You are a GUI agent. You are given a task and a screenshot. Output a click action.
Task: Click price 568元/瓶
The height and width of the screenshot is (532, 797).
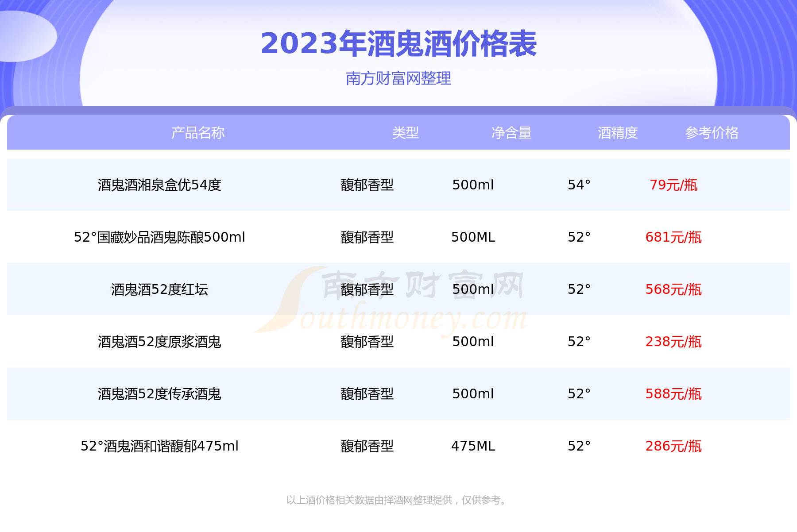coord(673,289)
